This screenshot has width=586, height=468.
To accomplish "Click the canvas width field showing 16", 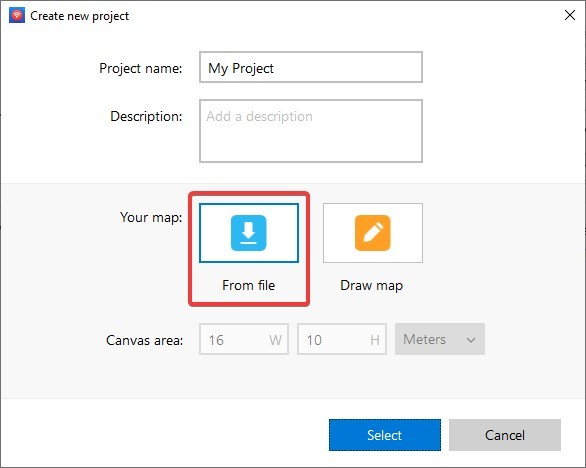I will [x=244, y=339].
